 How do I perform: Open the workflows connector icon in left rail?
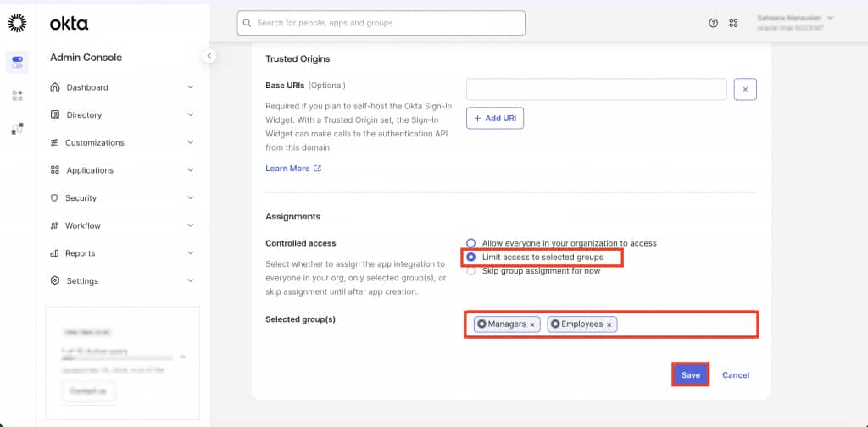tap(17, 129)
